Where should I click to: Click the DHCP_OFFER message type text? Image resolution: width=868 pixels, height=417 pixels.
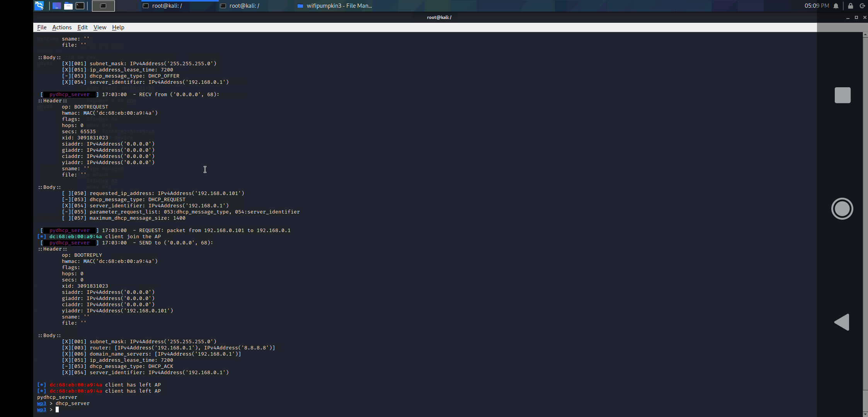tap(164, 76)
